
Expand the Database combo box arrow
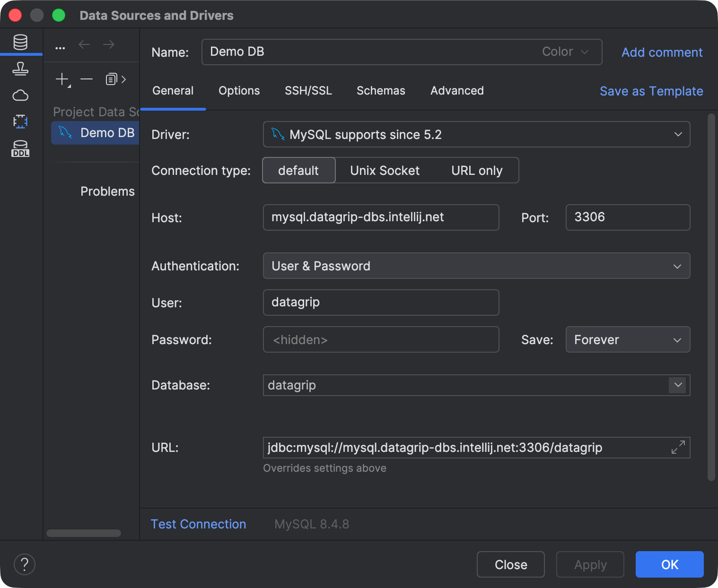pos(678,385)
